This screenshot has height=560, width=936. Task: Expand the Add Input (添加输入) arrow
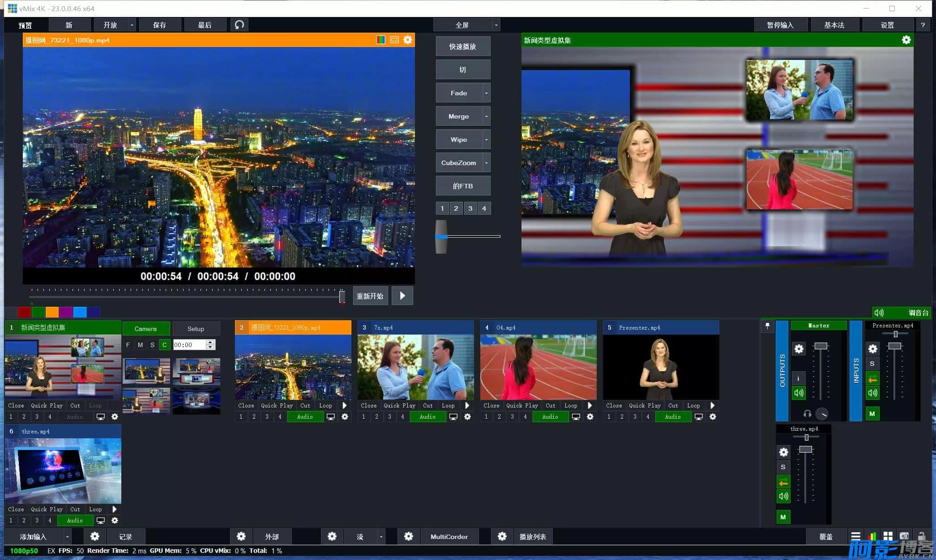(x=67, y=536)
